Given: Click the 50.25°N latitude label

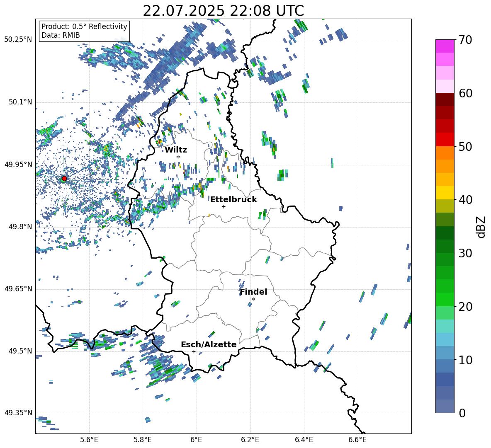Looking at the screenshot, I should 18,40.
